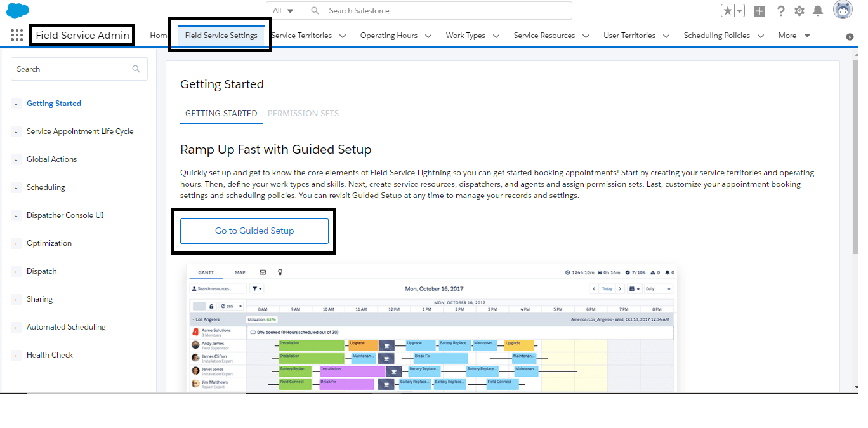
Task: Open the Dispatcher Console UI link
Action: click(65, 215)
